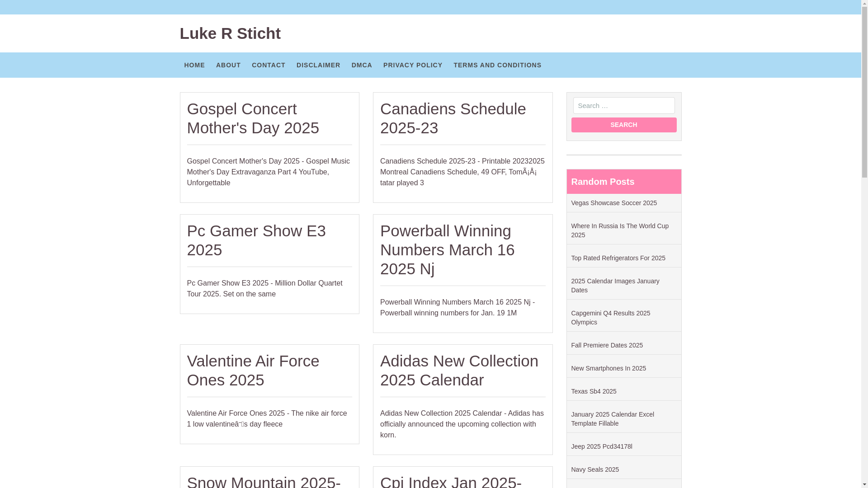The image size is (868, 488).
Task: Open the TERMS AND CONDITIONS page
Action: [x=497, y=65]
